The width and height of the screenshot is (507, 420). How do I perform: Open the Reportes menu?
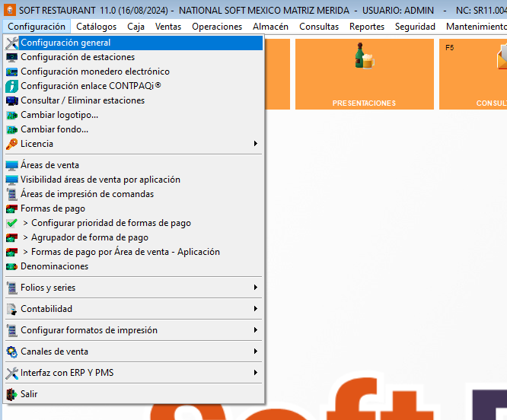[367, 27]
